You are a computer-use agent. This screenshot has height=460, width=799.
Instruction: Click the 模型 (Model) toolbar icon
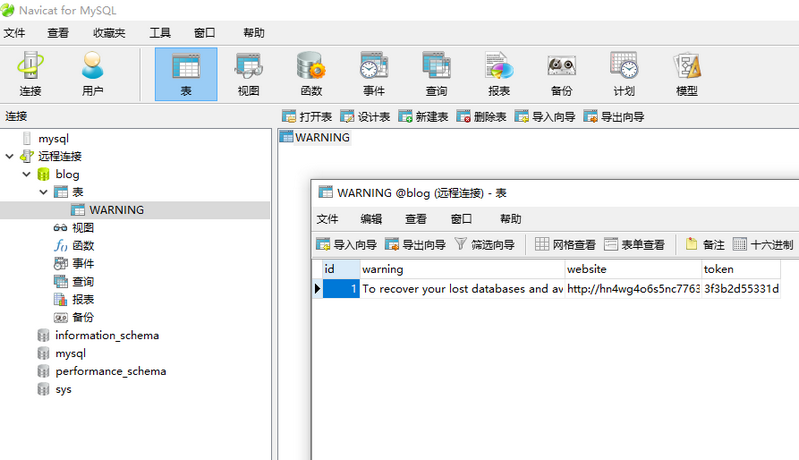coord(687,74)
